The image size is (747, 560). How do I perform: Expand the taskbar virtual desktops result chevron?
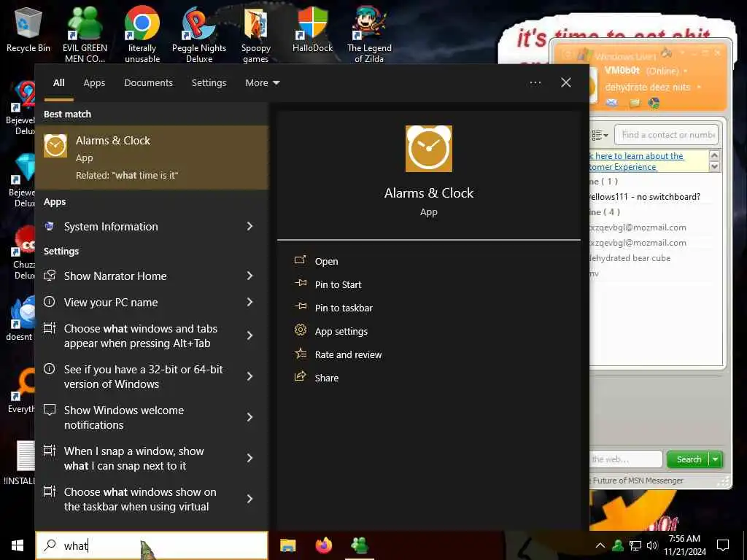[x=249, y=499]
